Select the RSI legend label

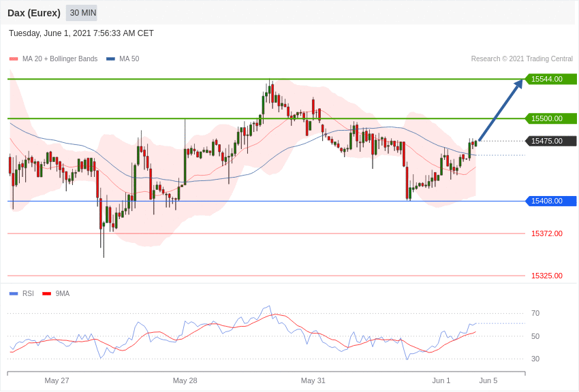pyautogui.click(x=28, y=294)
